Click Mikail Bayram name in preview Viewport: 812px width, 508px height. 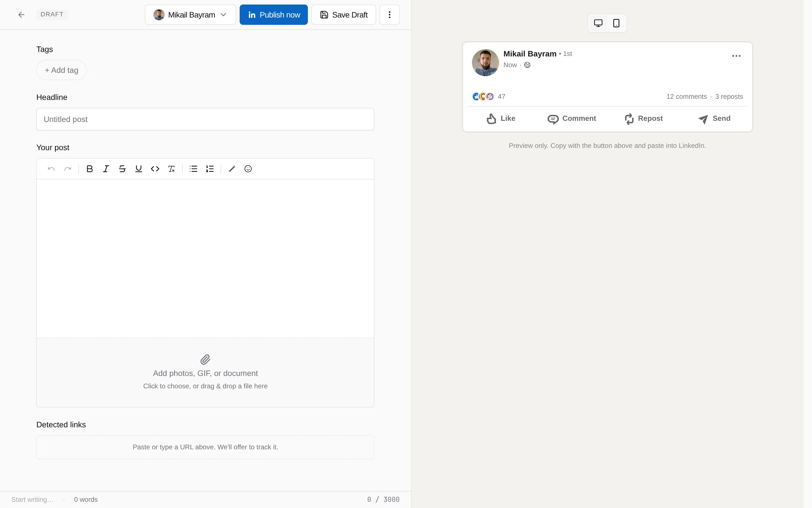tap(530, 54)
